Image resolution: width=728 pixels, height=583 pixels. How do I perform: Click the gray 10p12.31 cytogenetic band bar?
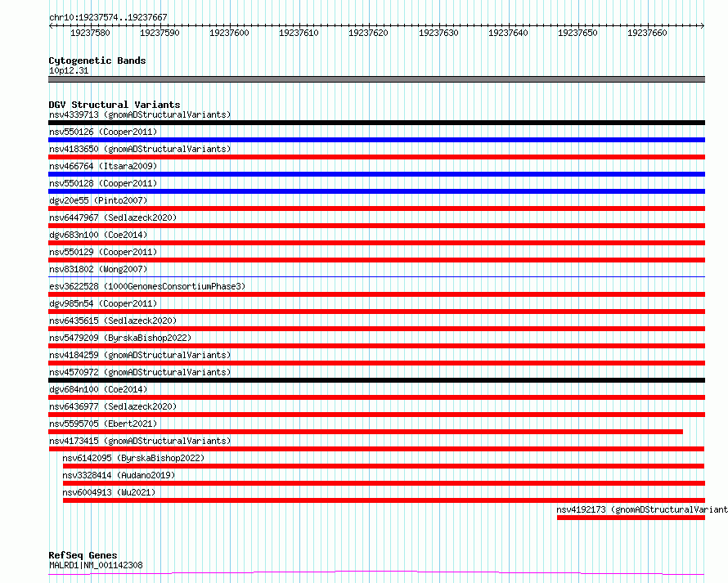tap(376, 79)
